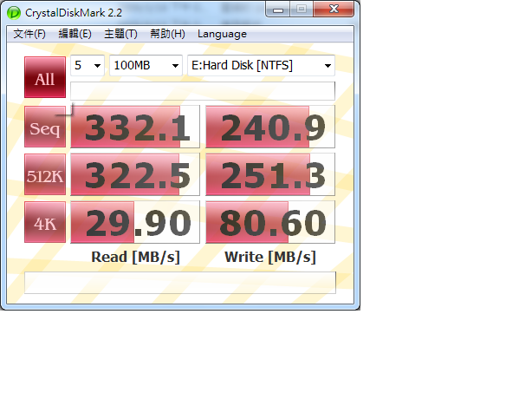Image resolution: width=532 pixels, height=399 pixels.
Task: Expand the 100MB test size dropdown
Action: click(146, 65)
